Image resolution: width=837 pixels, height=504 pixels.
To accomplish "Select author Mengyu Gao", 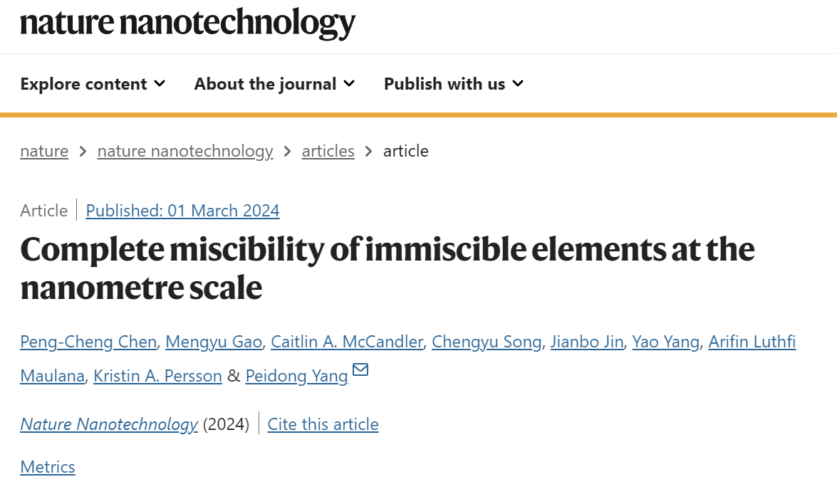I will click(x=214, y=341).
